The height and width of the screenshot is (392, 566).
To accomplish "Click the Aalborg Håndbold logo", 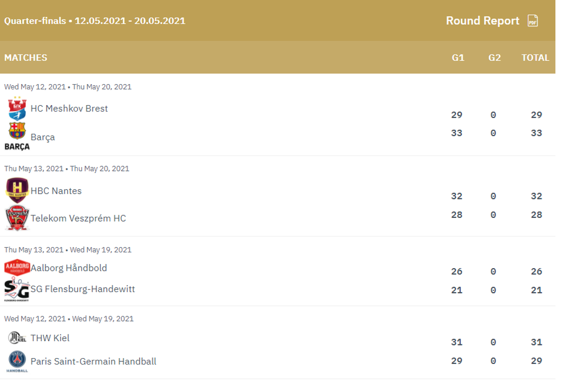I will tap(17, 268).
